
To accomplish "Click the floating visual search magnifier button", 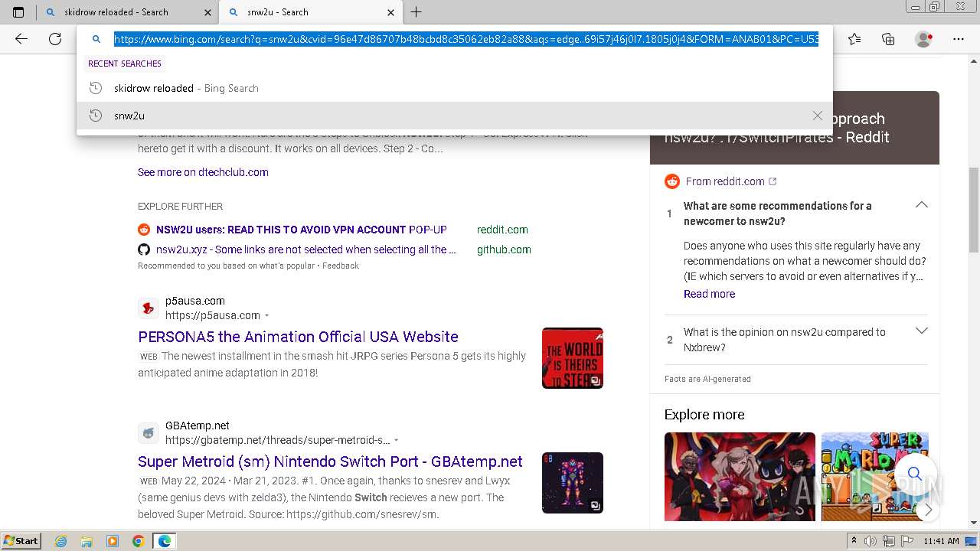I will [x=914, y=474].
